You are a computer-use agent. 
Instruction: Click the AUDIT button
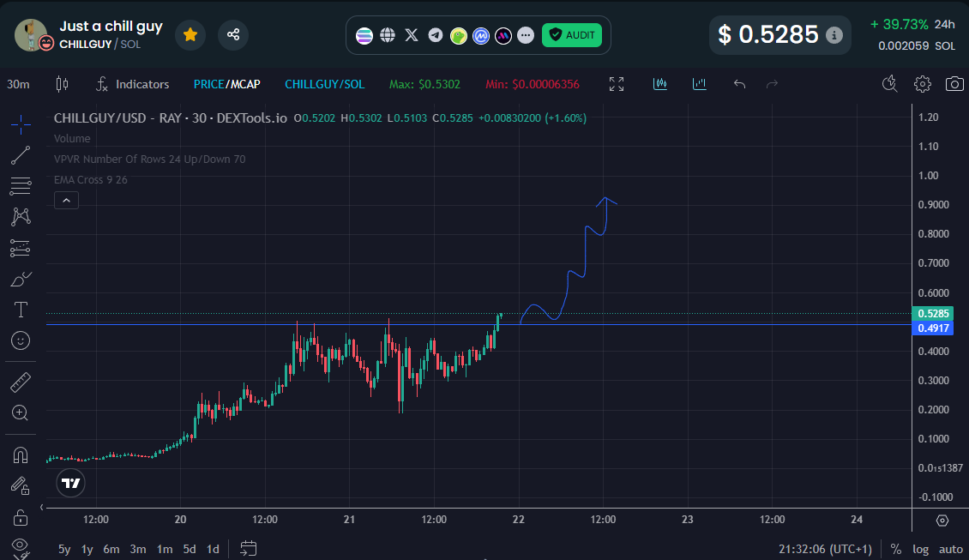572,35
